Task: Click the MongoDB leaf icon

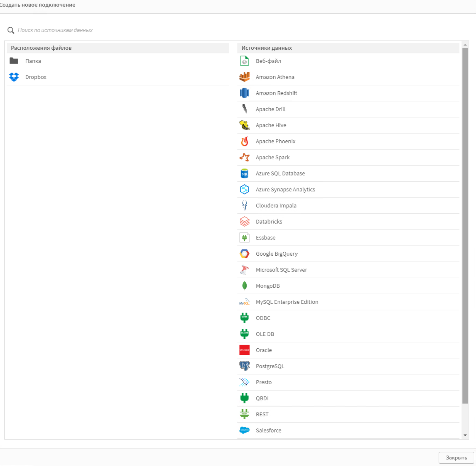Action: [244, 286]
